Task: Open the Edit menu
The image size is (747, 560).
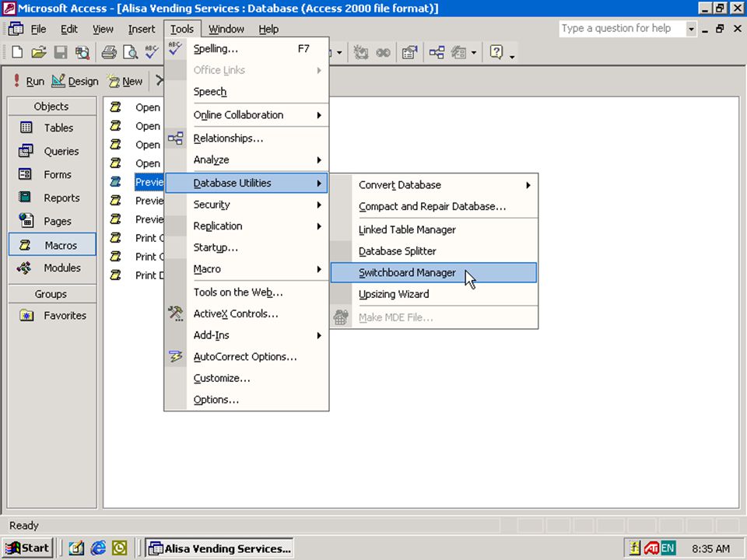Action: 69,29
